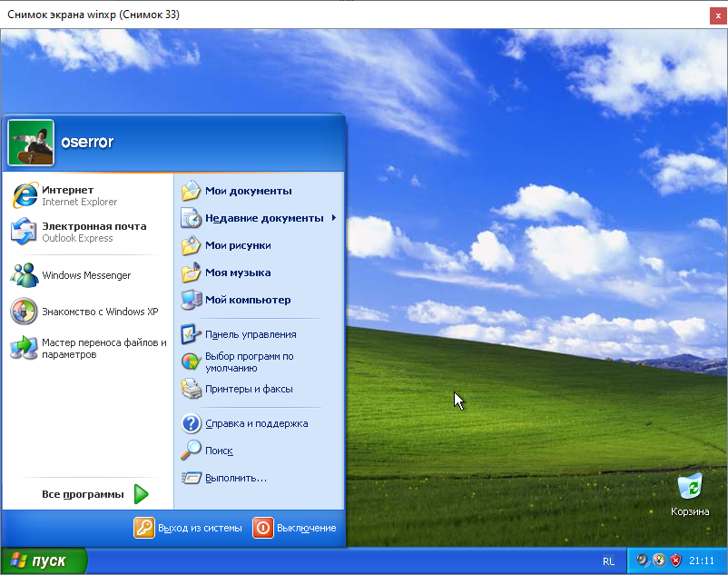The image size is (728, 575).
Task: Click the Недавние документы clock folder icon
Action: [191, 218]
